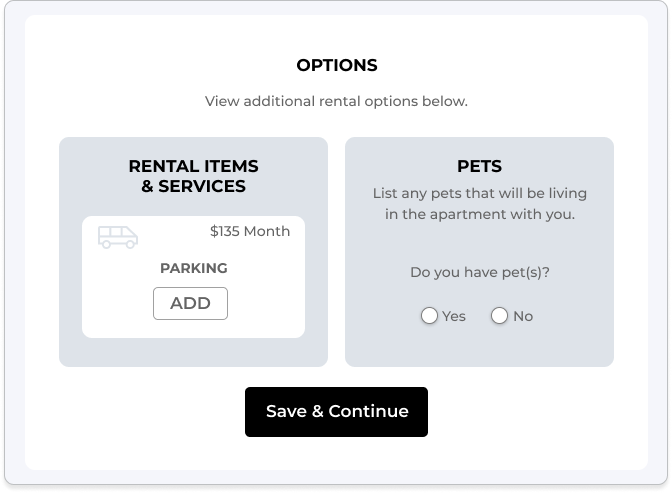Screen dimensions: 672x493
Task: Click the OPTIONS heading
Action: [337, 65]
